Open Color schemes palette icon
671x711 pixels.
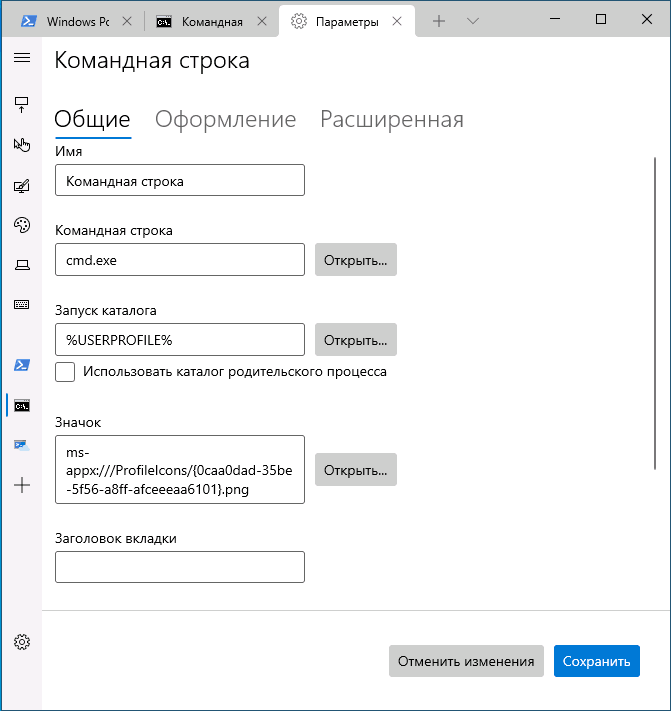[22, 225]
